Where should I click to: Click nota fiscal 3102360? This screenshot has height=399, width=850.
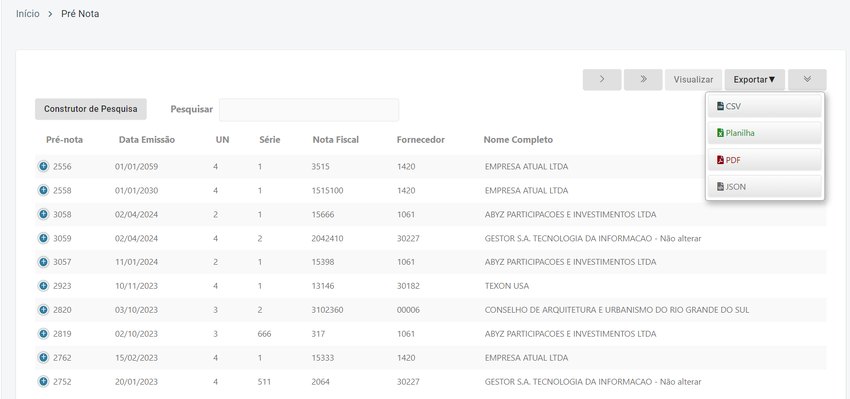coord(327,310)
